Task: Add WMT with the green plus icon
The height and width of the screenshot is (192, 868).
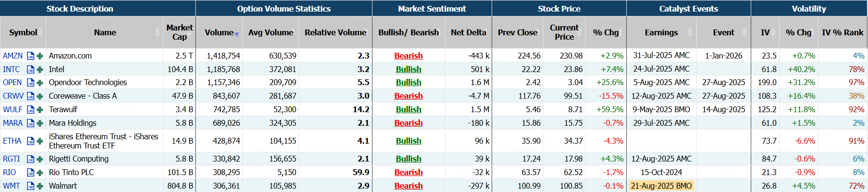Action: point(40,186)
